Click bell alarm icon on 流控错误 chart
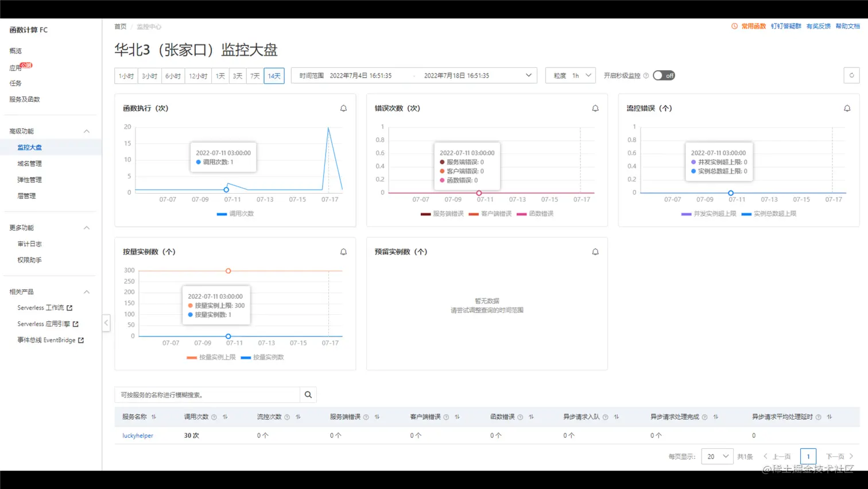This screenshot has width=868, height=489. pos(847,108)
